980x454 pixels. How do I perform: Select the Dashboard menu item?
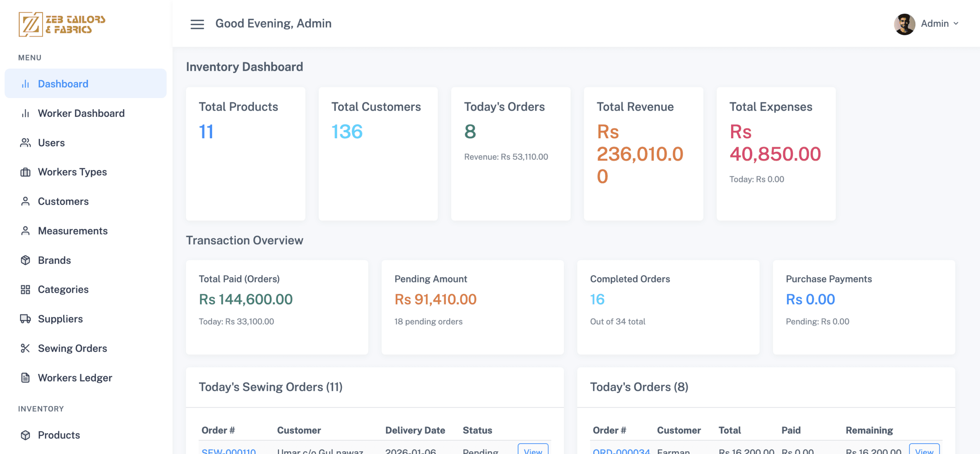[x=63, y=84]
